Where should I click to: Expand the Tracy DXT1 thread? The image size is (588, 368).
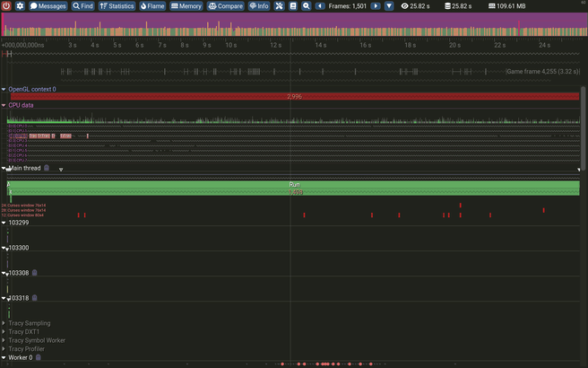[x=4, y=331]
